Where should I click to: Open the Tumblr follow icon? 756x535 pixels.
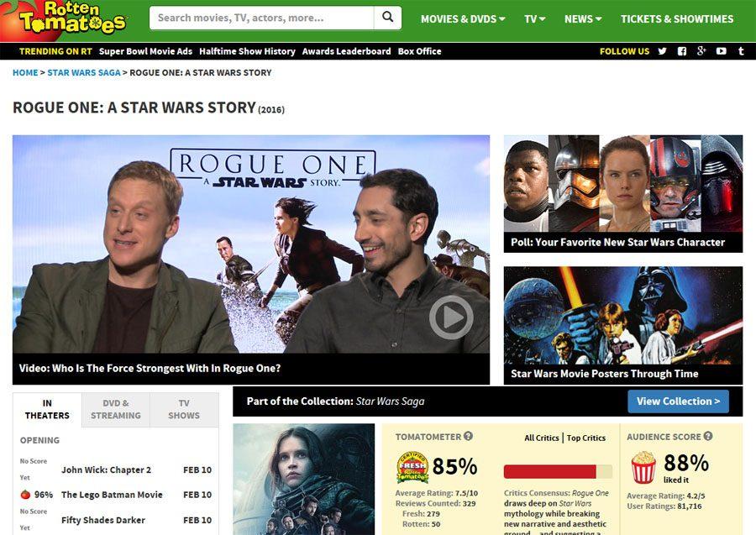point(741,51)
